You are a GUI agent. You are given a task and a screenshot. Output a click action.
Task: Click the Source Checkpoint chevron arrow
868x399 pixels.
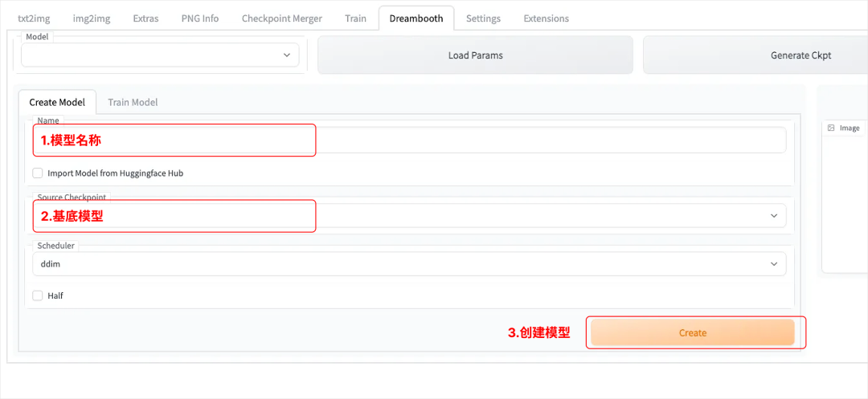[x=774, y=215]
